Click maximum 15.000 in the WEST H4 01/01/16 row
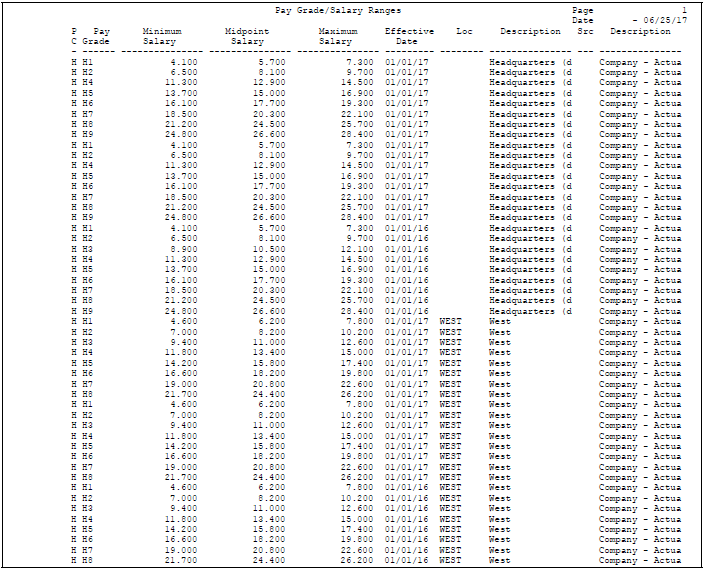The height and width of the screenshot is (570, 704). [357, 519]
